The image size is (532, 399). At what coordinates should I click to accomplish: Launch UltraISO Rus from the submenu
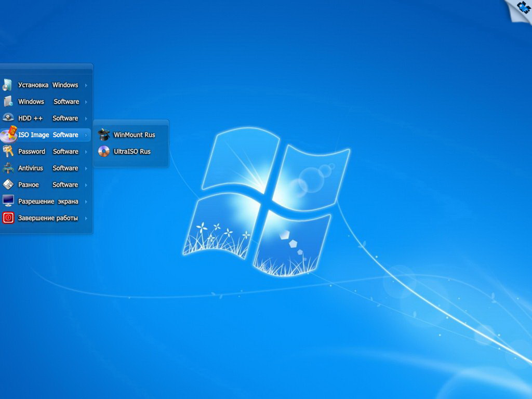[131, 151]
